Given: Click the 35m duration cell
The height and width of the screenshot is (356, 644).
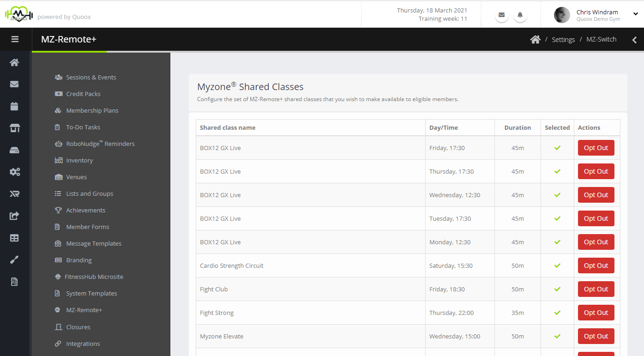Looking at the screenshot, I should pyautogui.click(x=518, y=313).
